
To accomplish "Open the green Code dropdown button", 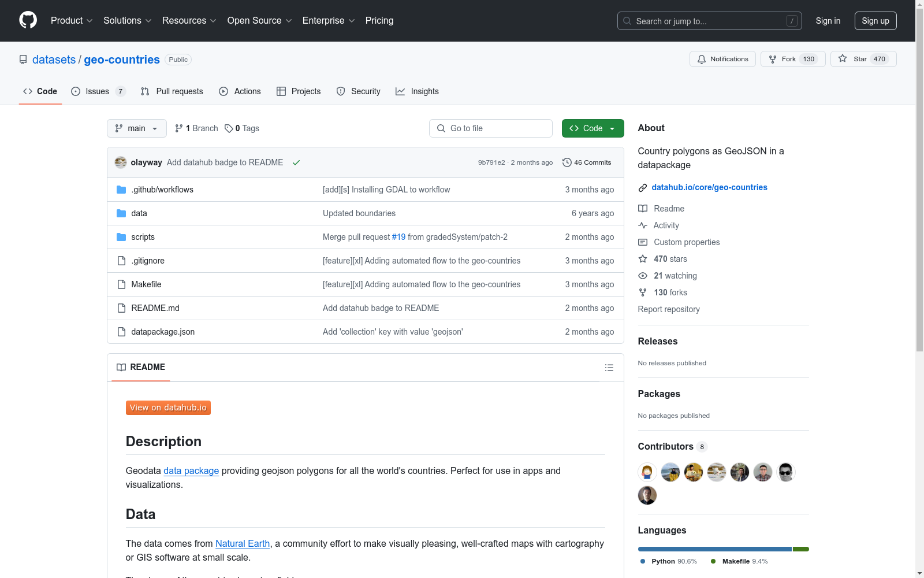I will [x=593, y=128].
